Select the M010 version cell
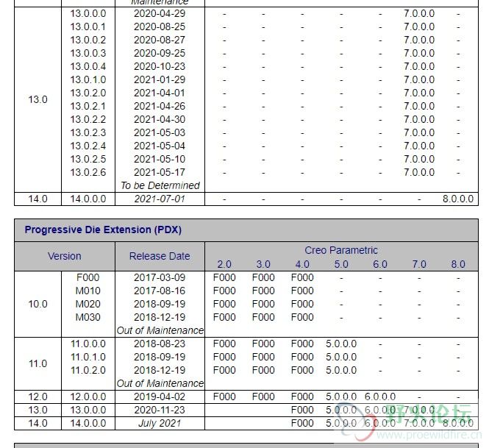The height and width of the screenshot is (448, 489). 88,291
